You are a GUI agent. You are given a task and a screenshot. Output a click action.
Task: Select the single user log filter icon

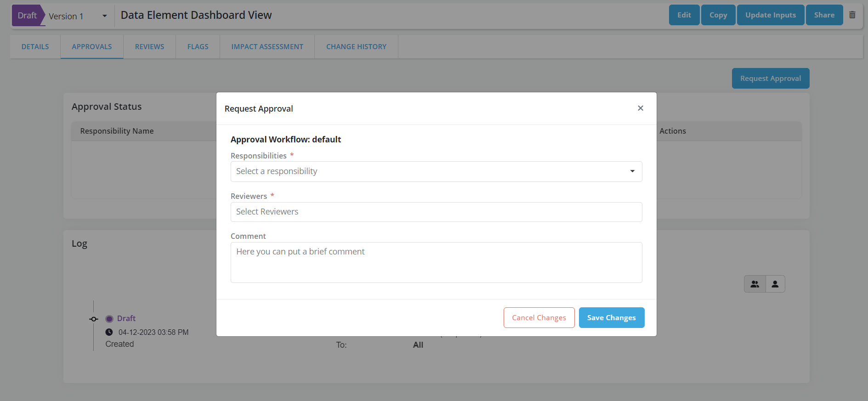[775, 284]
